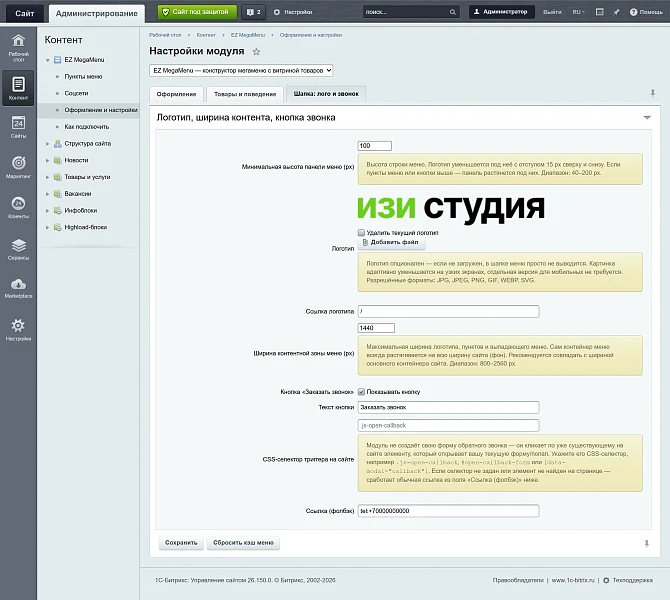
Task: Click the Выйти link
Action: (x=552, y=12)
